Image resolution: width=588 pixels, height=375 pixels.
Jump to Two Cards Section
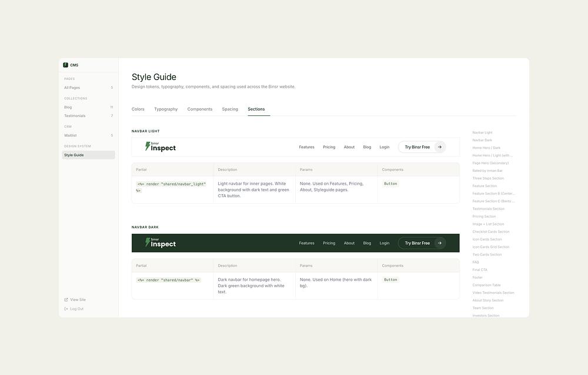click(x=487, y=254)
